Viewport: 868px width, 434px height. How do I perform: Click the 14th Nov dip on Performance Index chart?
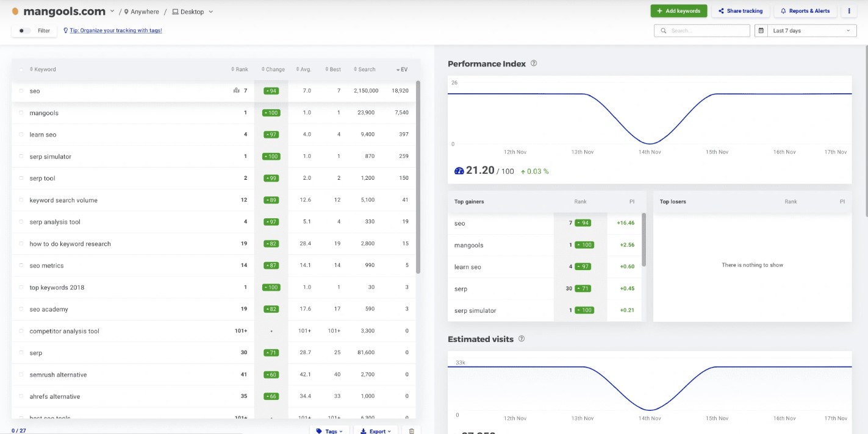(650, 143)
